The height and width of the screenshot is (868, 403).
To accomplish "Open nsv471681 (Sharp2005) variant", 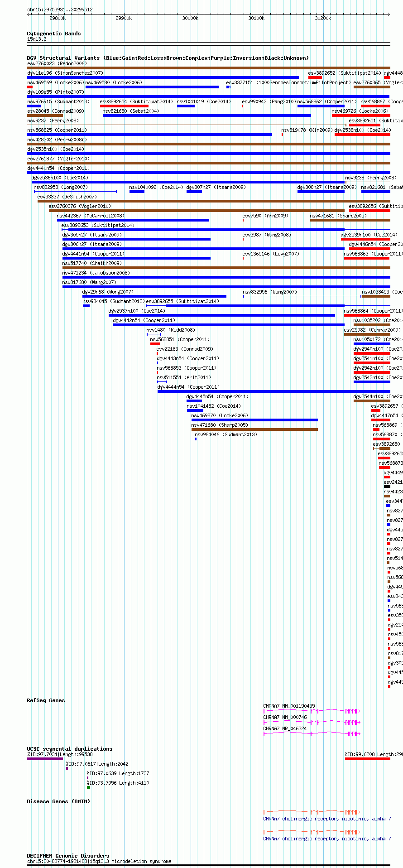I will (338, 216).
